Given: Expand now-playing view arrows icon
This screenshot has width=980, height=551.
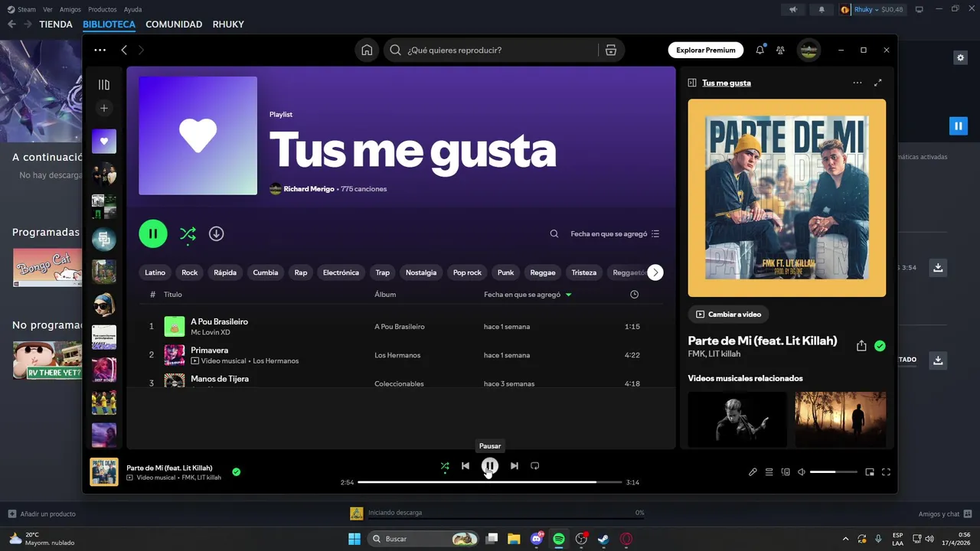Looking at the screenshot, I should pos(878,83).
